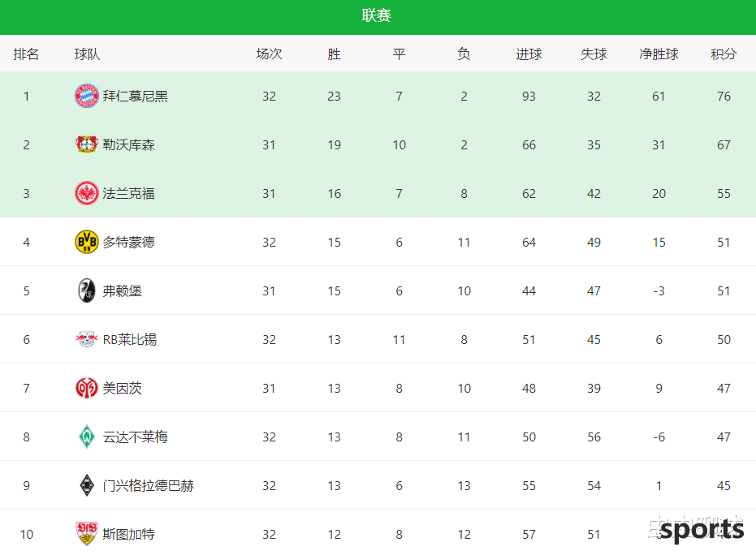Click team name 斯图加特
The height and width of the screenshot is (555, 756).
[x=129, y=534]
